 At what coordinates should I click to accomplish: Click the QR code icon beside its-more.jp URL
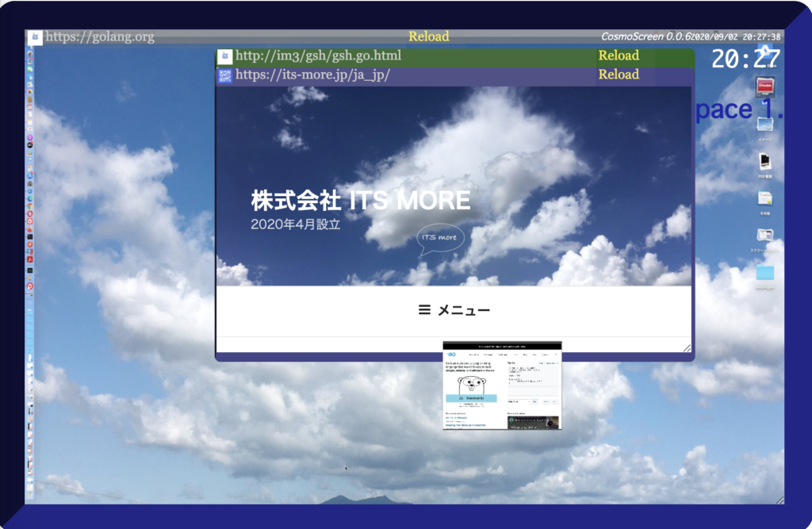click(225, 75)
